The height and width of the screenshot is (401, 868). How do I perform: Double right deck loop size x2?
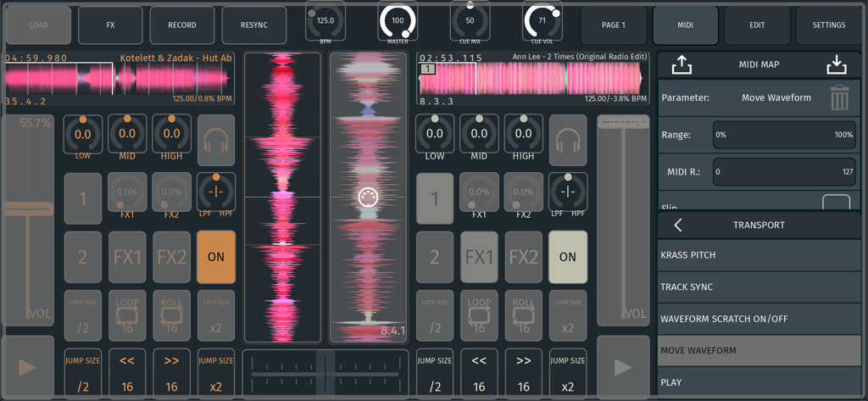[567, 315]
